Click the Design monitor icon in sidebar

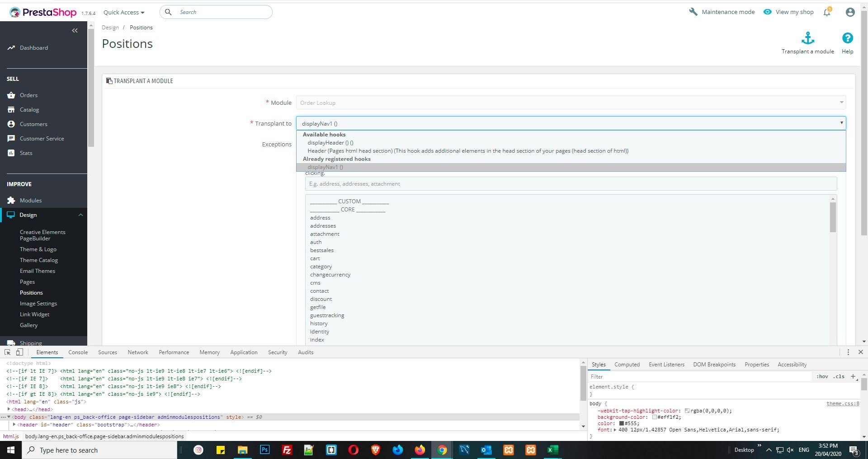pyautogui.click(x=11, y=215)
